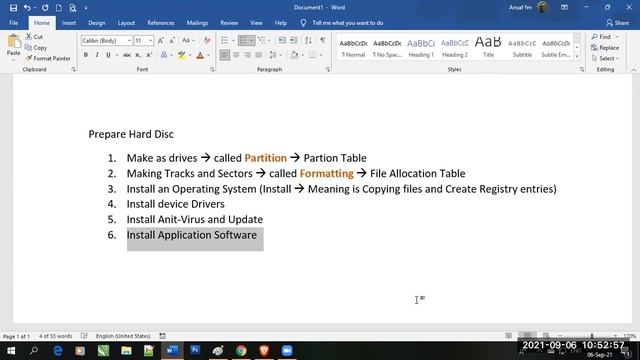This screenshot has width=640, height=360.
Task: Apply the red font color
Action: 200,55
